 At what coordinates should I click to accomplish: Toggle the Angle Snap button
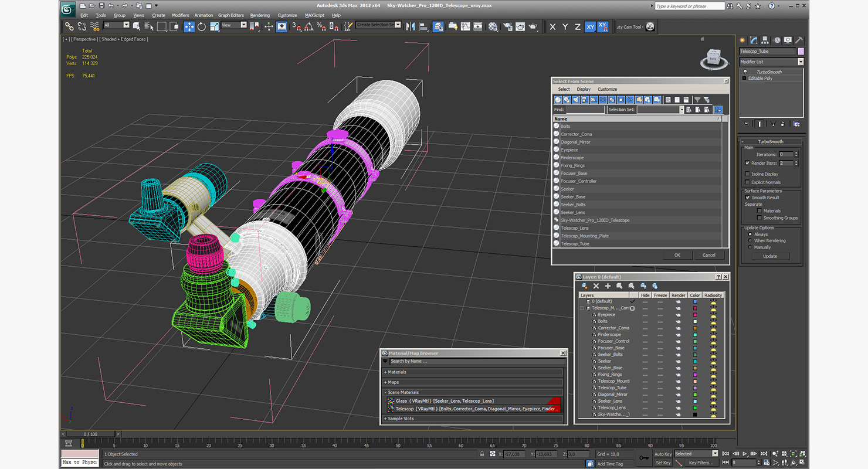(308, 26)
